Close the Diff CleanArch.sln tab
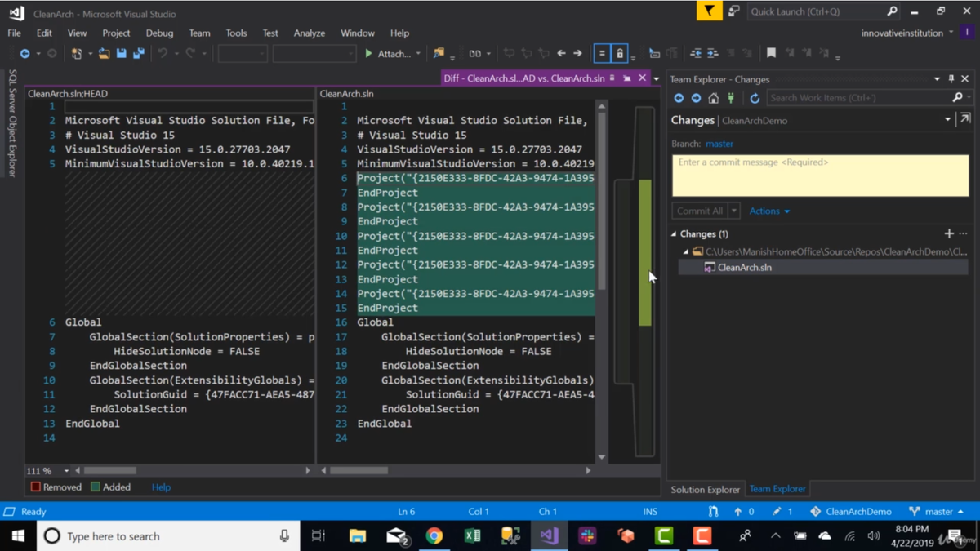 coord(642,78)
